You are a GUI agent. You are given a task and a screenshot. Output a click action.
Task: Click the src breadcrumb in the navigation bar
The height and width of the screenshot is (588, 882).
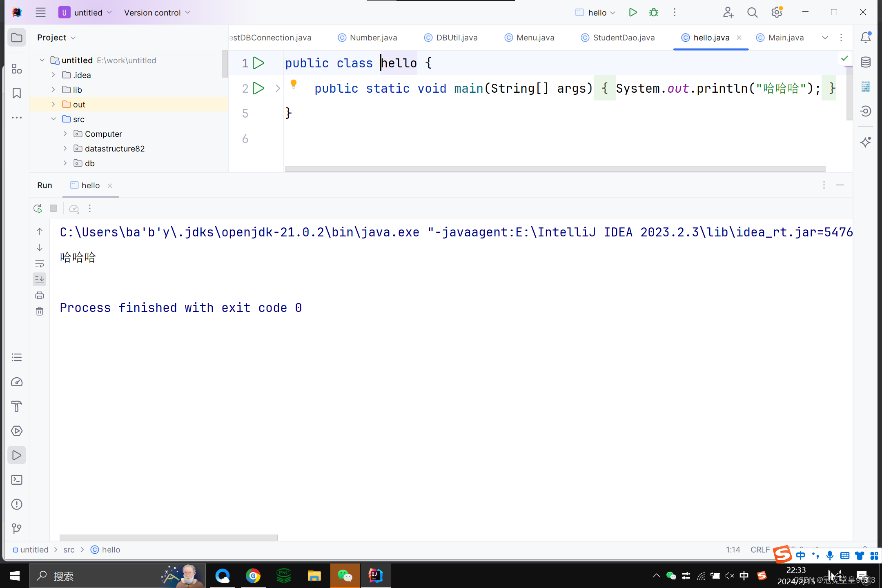coord(69,550)
